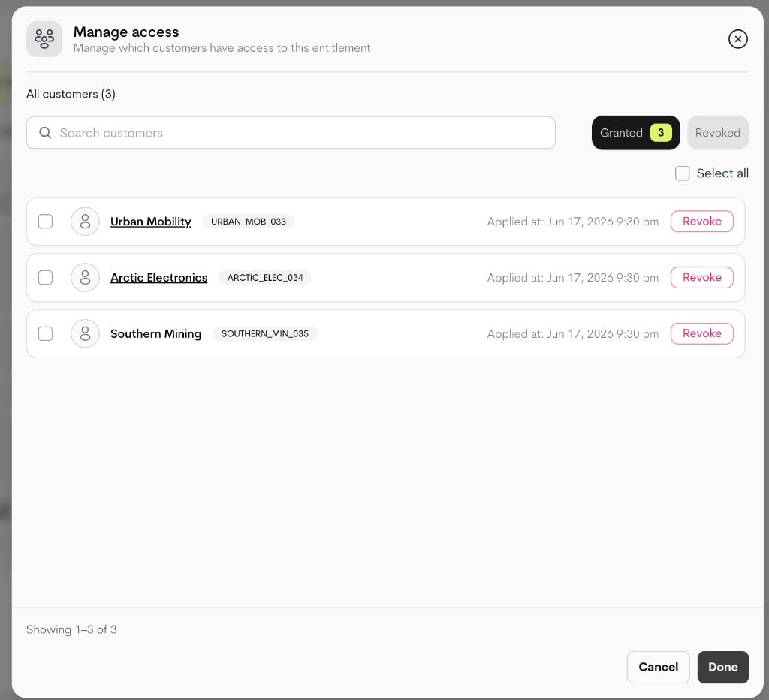Check the Southern Mining row checkbox
769x700 pixels.
[x=45, y=333]
